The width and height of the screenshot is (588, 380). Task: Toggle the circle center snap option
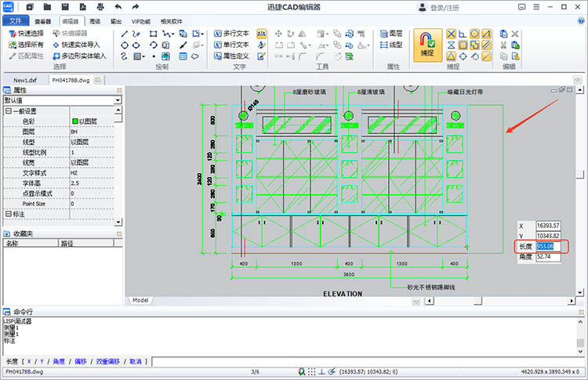tap(474, 34)
